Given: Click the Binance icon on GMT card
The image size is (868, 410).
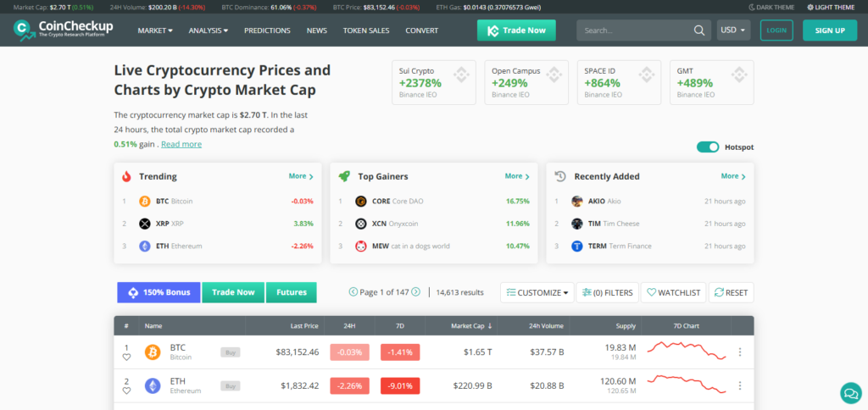Looking at the screenshot, I should [x=739, y=75].
